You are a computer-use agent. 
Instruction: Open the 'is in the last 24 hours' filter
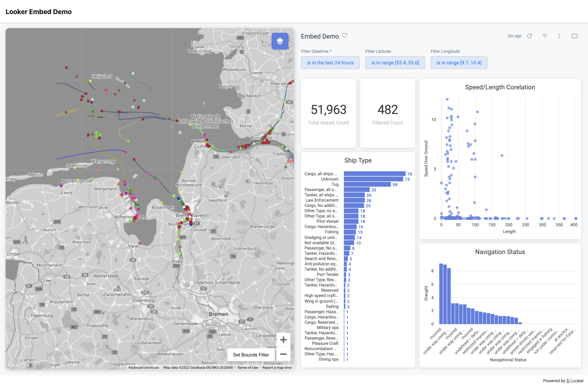(x=330, y=63)
